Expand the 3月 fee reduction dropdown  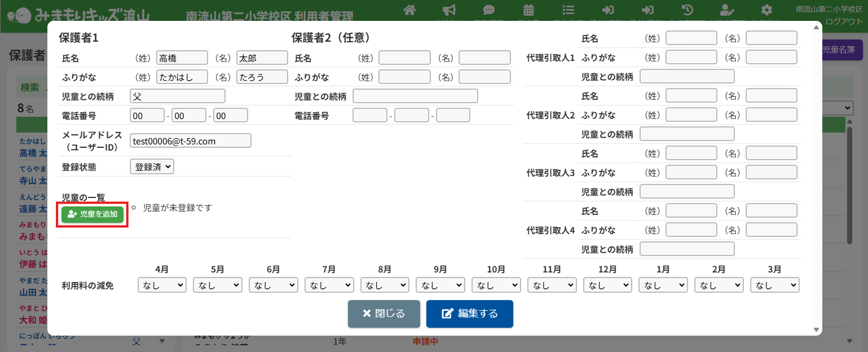point(774,285)
